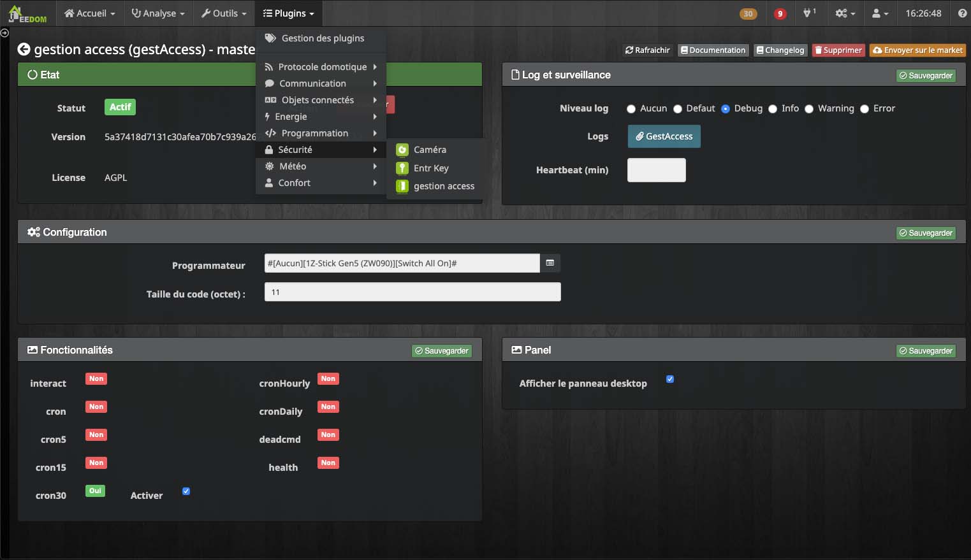Open the Analyse dropdown menu

point(158,13)
